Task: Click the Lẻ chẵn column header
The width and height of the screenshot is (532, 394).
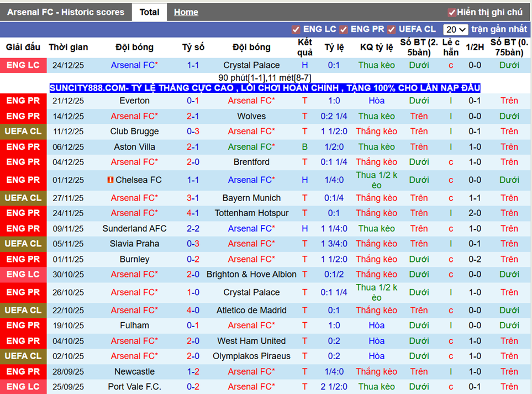Action: (x=451, y=47)
